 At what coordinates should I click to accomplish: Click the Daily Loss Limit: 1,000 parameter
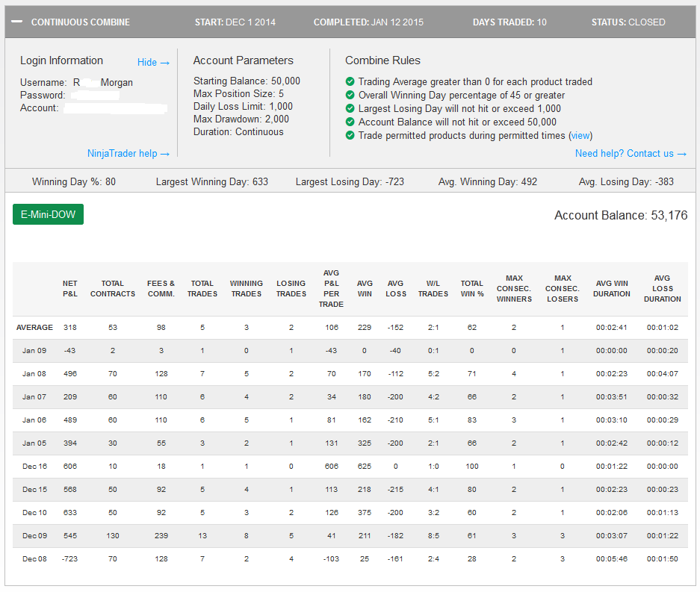(243, 107)
